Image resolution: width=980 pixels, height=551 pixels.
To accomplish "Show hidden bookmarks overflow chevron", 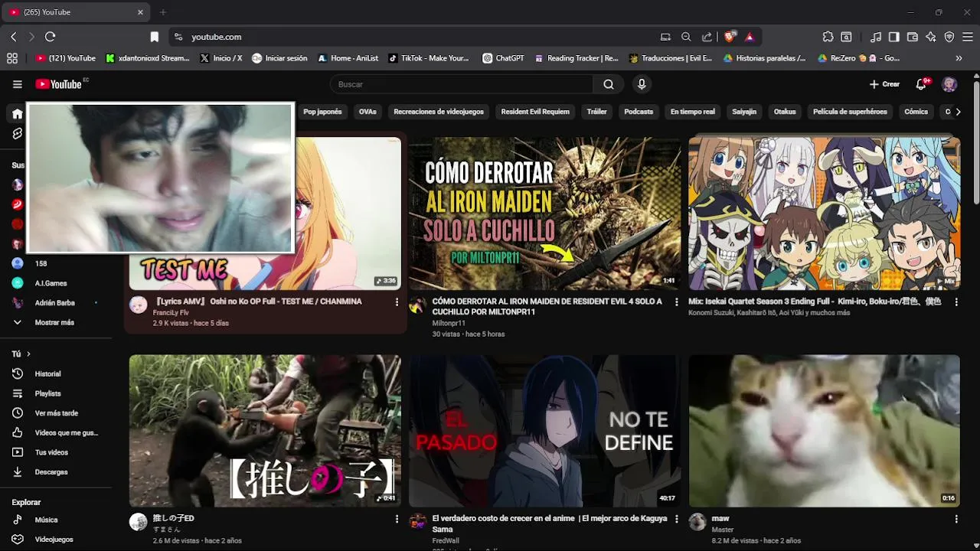I will tap(959, 58).
